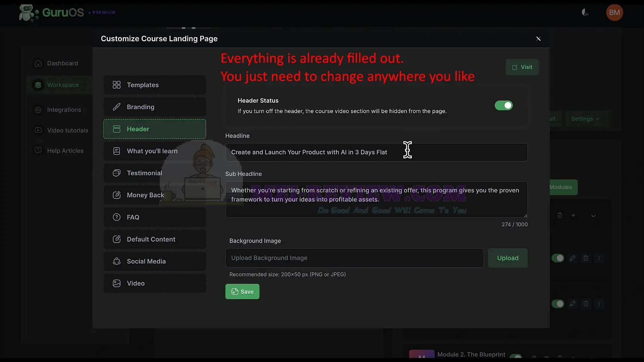Open the lower lesson three-dot menu
The image size is (644, 362).
[599, 304]
